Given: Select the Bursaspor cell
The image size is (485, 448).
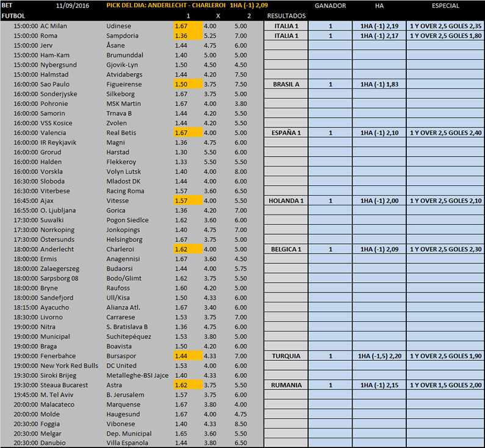Looking at the screenshot, I should click(x=121, y=356).
